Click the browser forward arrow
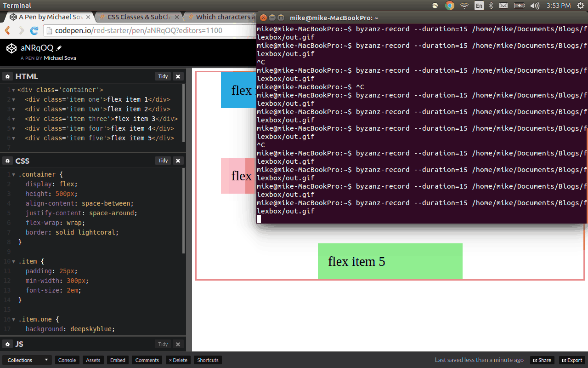 click(21, 31)
